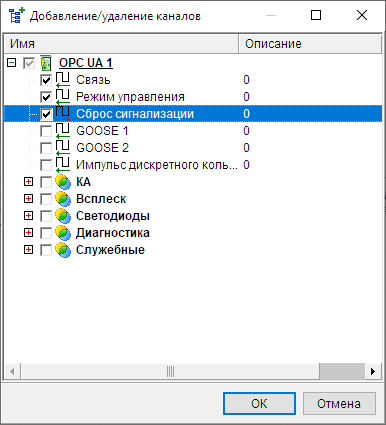
Task: Click the signal icon beside GOOSE 1
Action: tap(63, 131)
